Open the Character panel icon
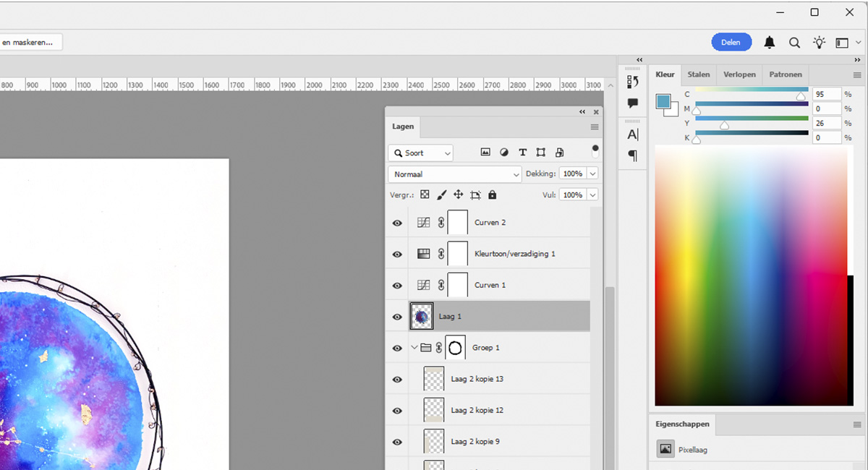868x470 pixels. click(x=633, y=134)
